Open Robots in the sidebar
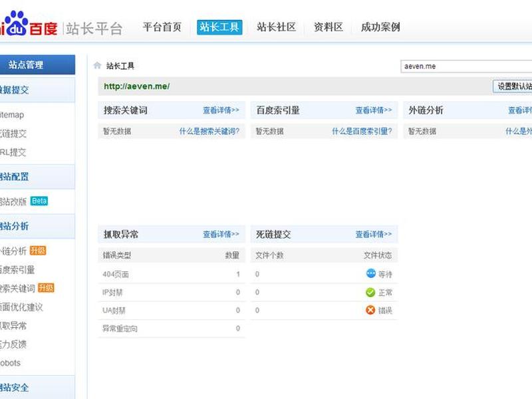 (x=10, y=362)
